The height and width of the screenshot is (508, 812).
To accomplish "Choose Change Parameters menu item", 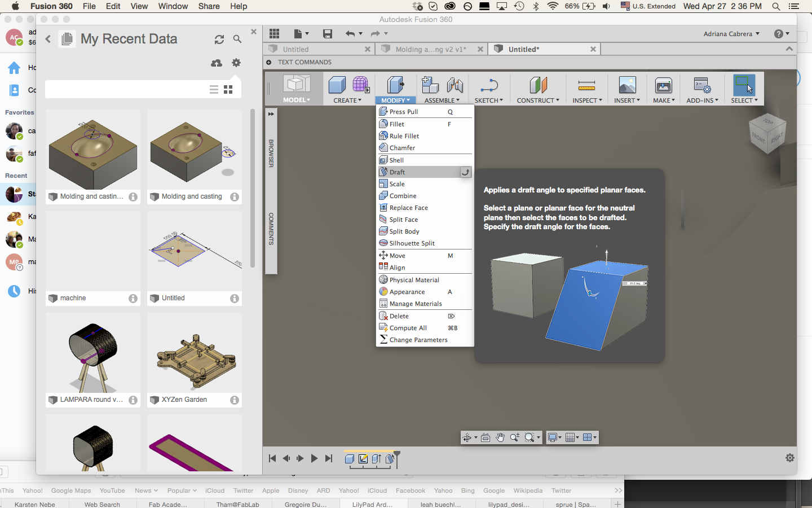I will pos(425,340).
